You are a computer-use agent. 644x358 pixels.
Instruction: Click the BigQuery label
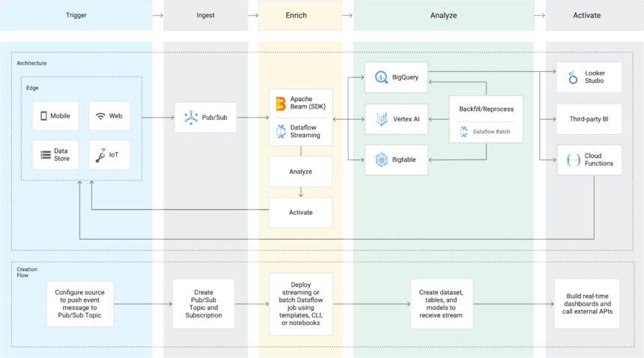405,77
